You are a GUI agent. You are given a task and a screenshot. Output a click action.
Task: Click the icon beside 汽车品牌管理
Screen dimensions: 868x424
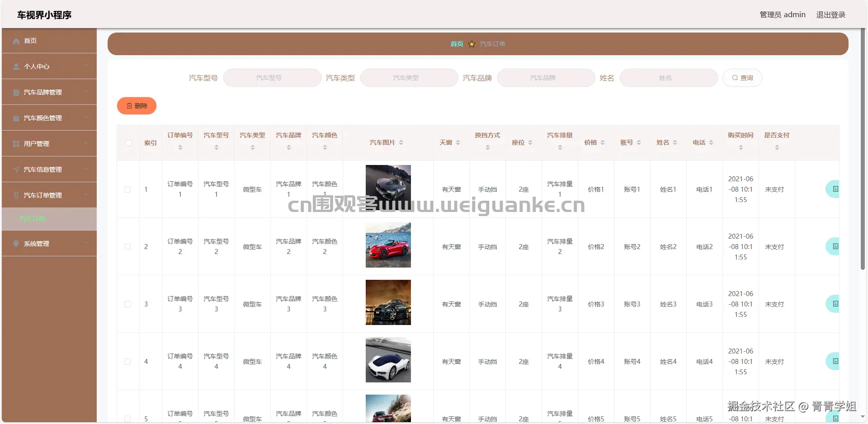click(x=16, y=93)
